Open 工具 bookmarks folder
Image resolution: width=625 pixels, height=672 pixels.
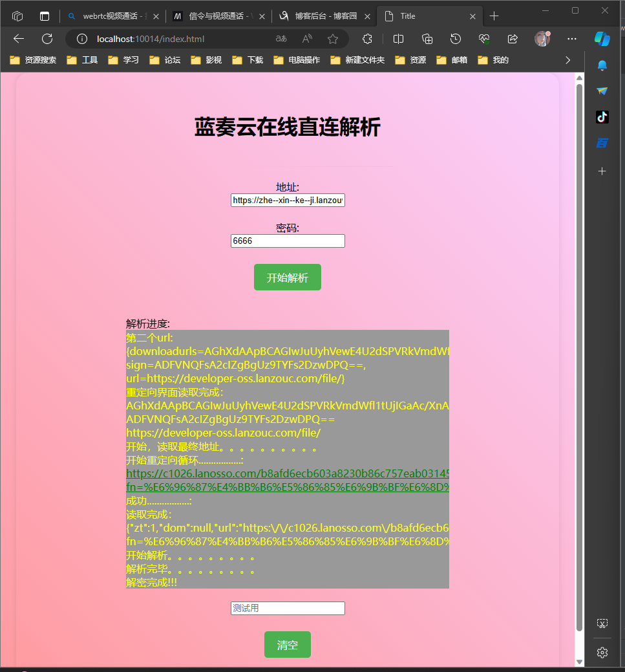point(82,60)
